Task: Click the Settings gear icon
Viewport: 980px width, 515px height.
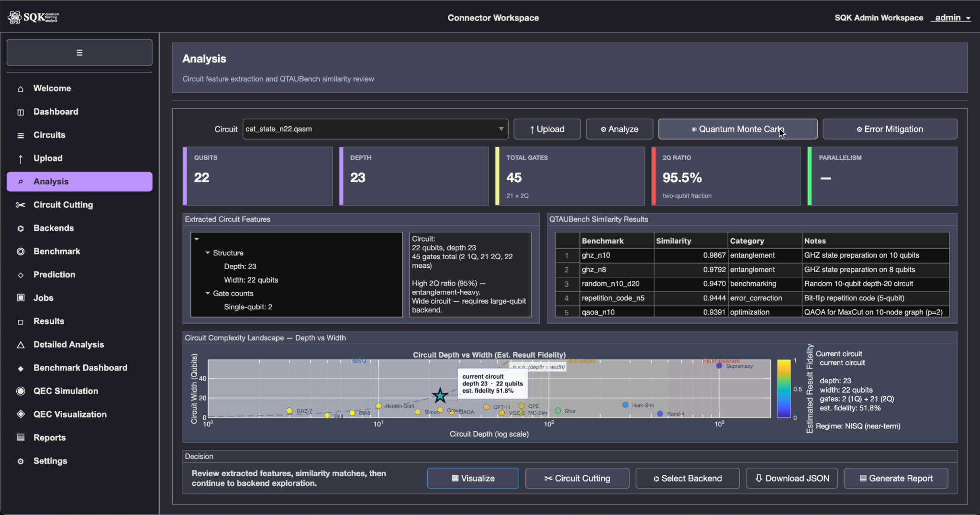Action: [x=21, y=461]
